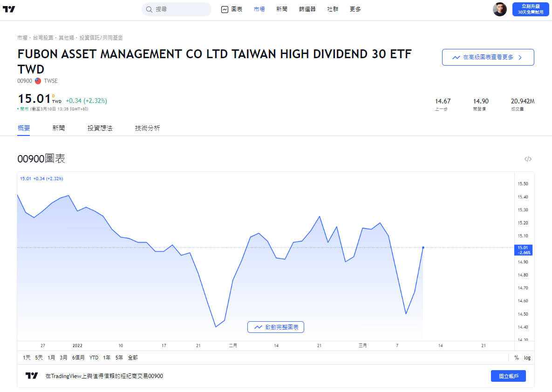
Task: Set chart range to 3月
Action: 63,358
